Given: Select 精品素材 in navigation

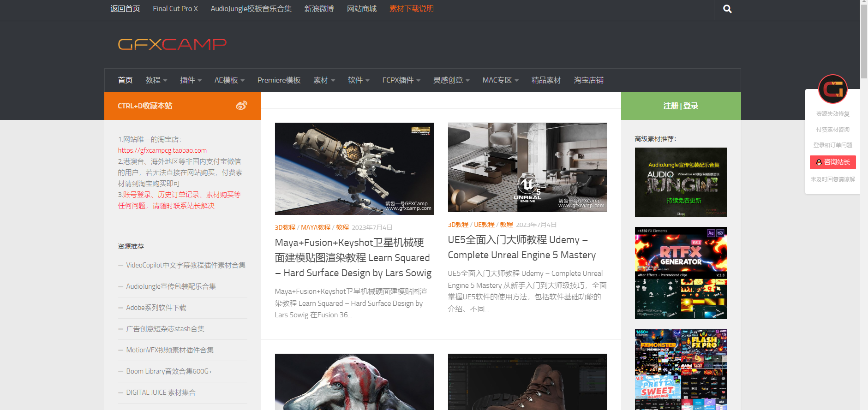Looking at the screenshot, I should pos(546,80).
